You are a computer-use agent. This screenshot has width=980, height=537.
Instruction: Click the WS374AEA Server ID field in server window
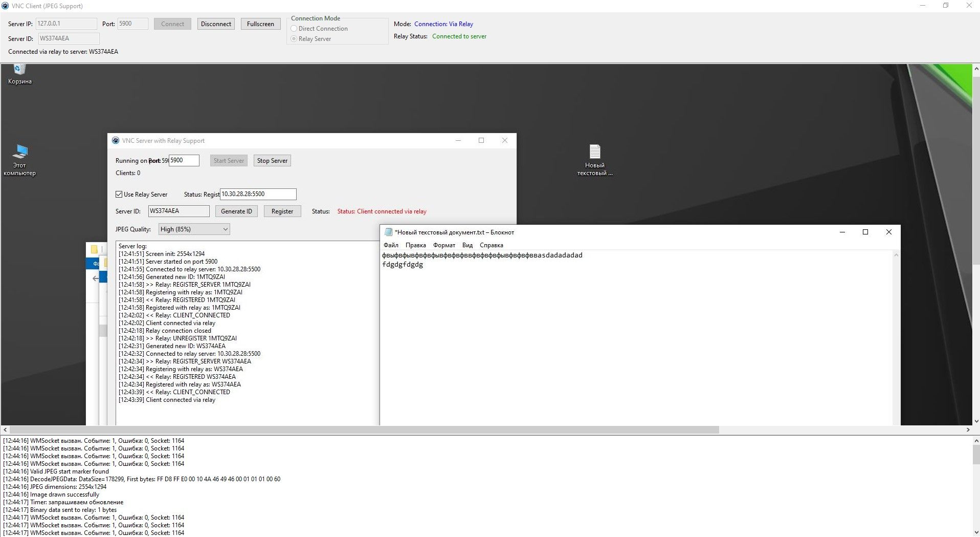pyautogui.click(x=179, y=211)
